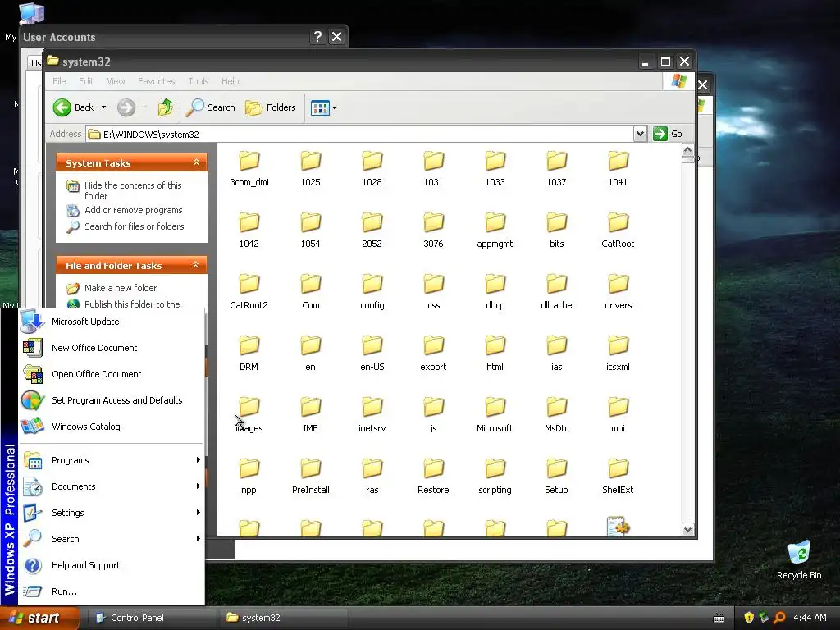The height and width of the screenshot is (630, 840).
Task: Click the Go button
Action: click(668, 134)
